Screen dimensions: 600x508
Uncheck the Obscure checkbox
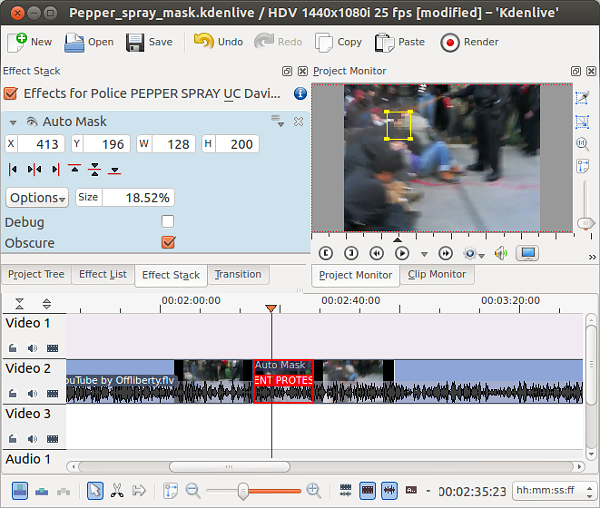tap(168, 242)
